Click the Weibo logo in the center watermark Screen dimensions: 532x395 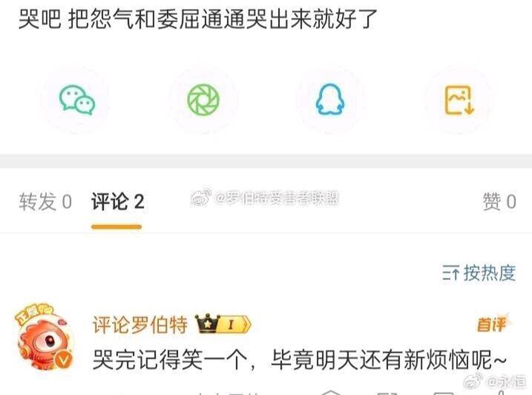tap(201, 197)
